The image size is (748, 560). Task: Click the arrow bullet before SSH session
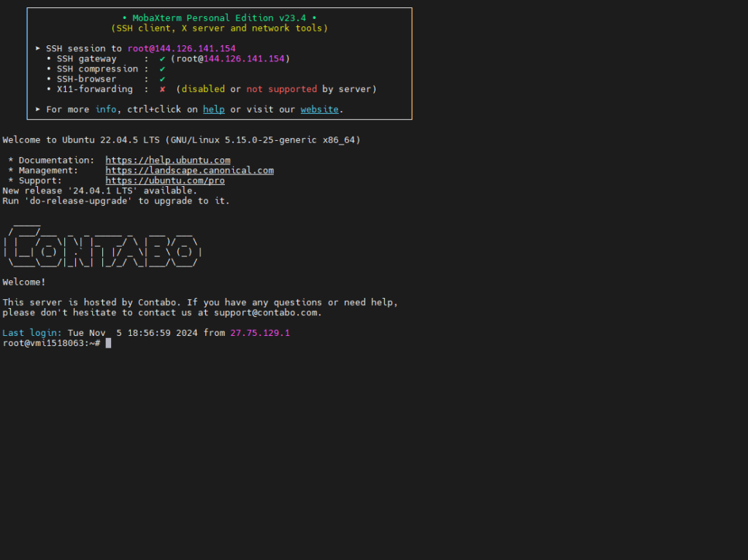point(38,49)
